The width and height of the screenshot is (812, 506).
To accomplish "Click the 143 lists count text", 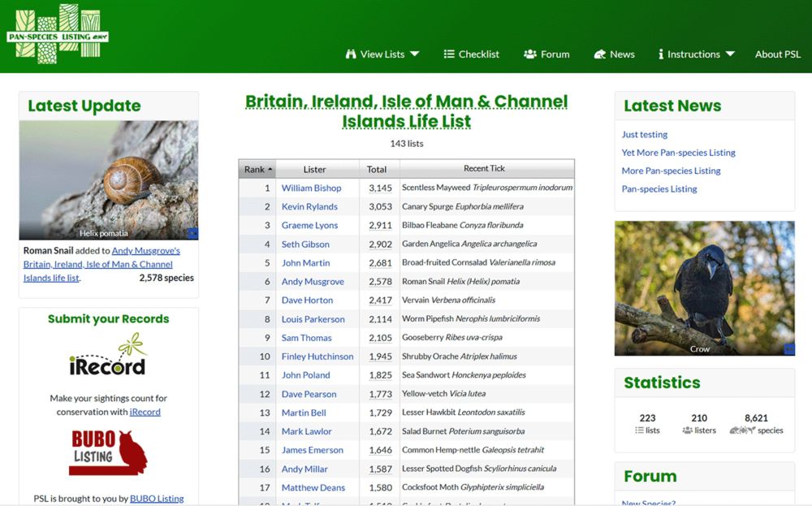I will coord(407,144).
